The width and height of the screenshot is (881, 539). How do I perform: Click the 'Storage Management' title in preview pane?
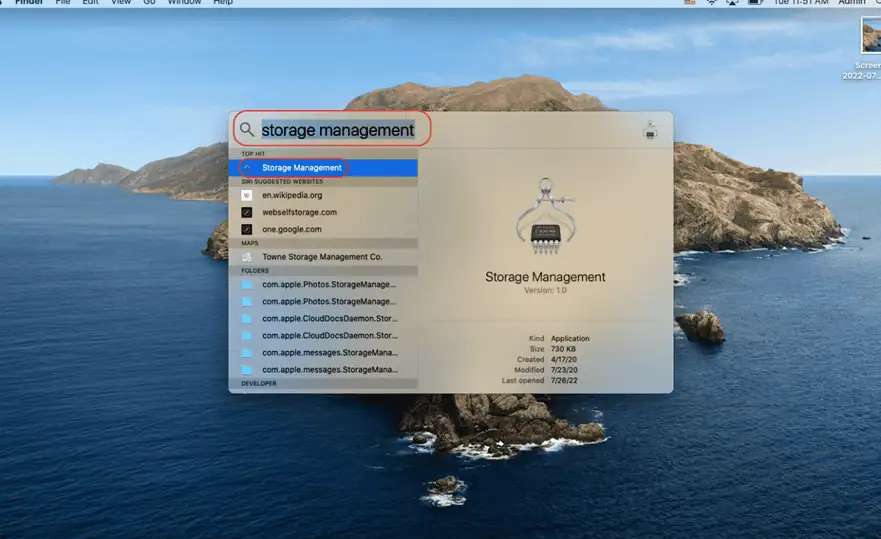(545, 277)
